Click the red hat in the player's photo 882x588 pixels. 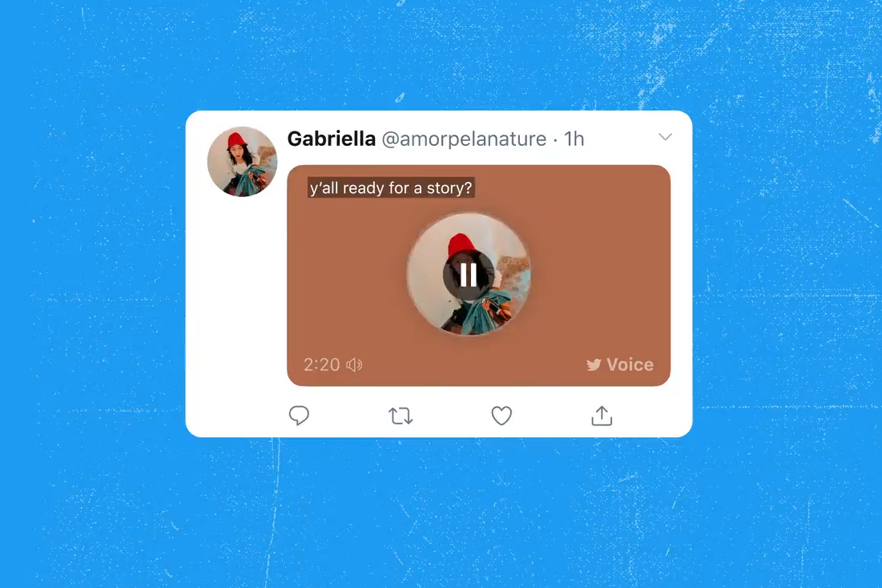click(x=461, y=245)
